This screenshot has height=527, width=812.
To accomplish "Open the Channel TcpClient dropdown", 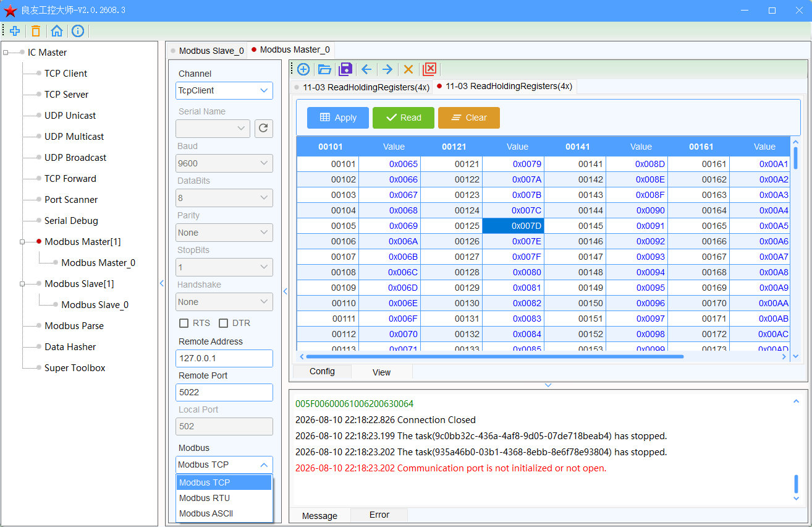I will [224, 90].
